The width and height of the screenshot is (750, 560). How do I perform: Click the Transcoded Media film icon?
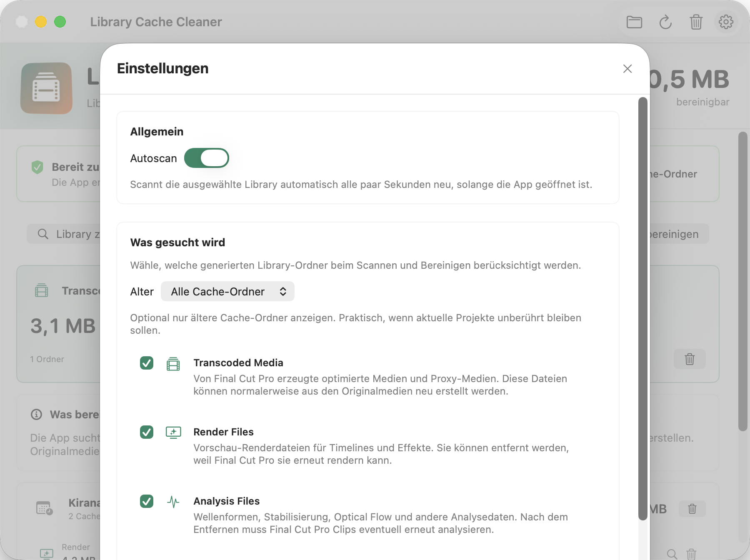pos(173,364)
